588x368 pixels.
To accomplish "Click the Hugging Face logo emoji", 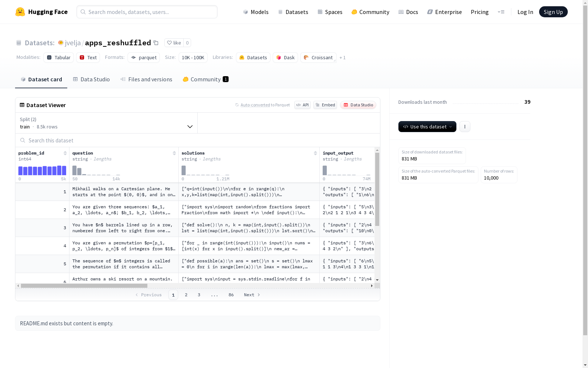I will tap(20, 12).
